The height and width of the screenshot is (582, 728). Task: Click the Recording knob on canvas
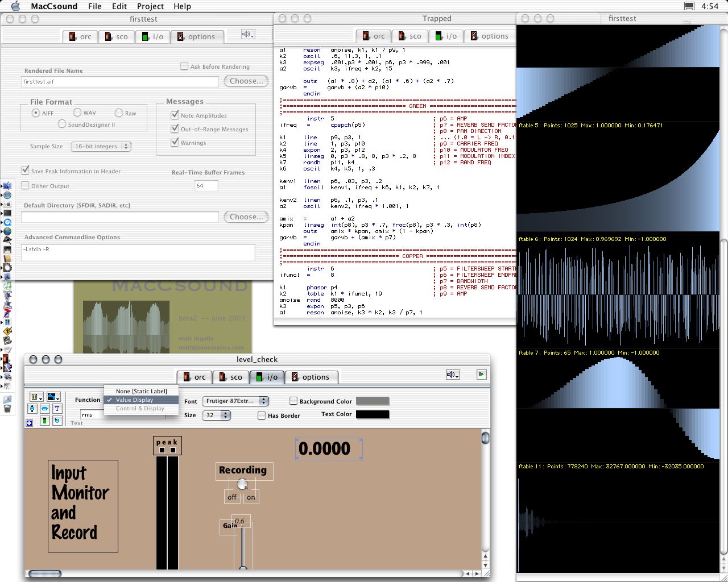[242, 484]
